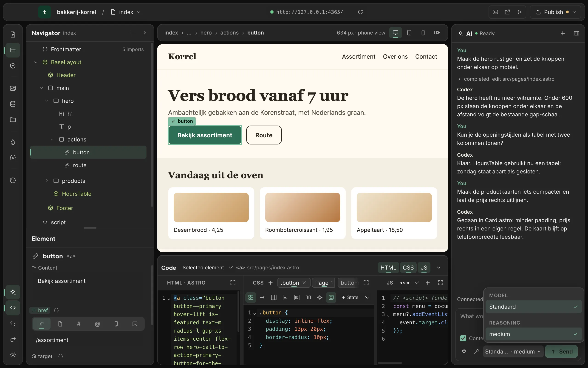
Task: Open the pages icon in left sidebar
Action: pyautogui.click(x=13, y=34)
